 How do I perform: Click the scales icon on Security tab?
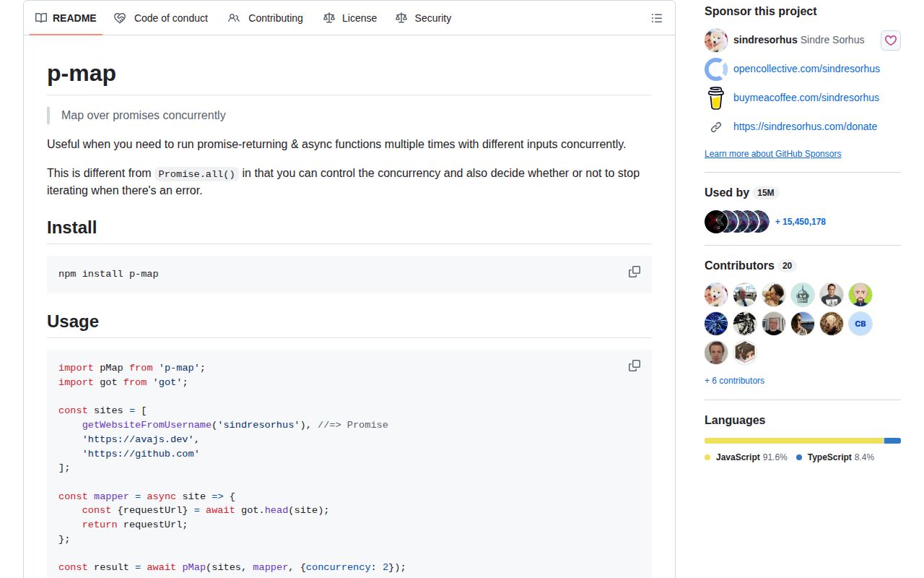point(401,18)
